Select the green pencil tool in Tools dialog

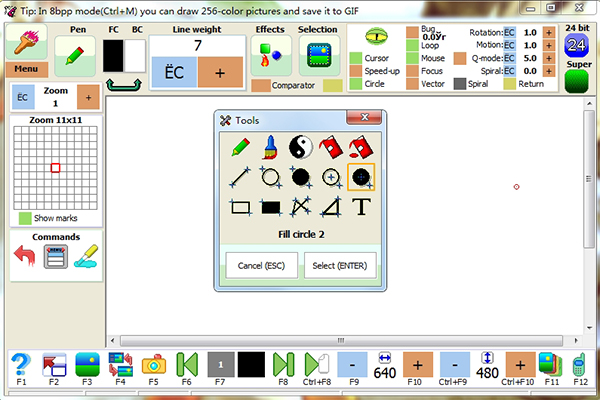(x=240, y=148)
